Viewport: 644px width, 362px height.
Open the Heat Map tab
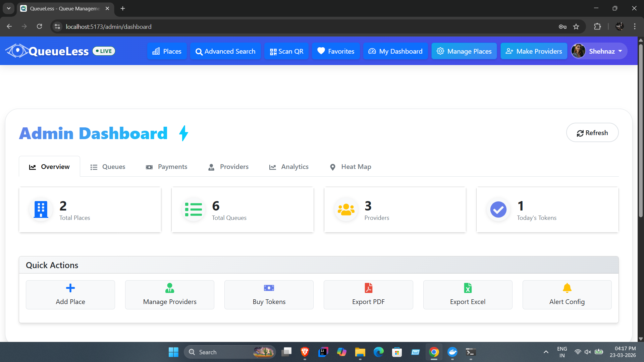(350, 167)
